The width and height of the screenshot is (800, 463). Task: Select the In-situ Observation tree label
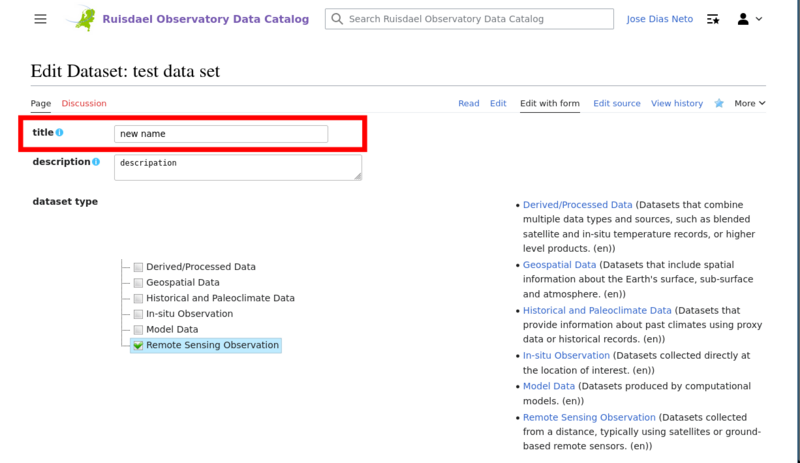189,314
